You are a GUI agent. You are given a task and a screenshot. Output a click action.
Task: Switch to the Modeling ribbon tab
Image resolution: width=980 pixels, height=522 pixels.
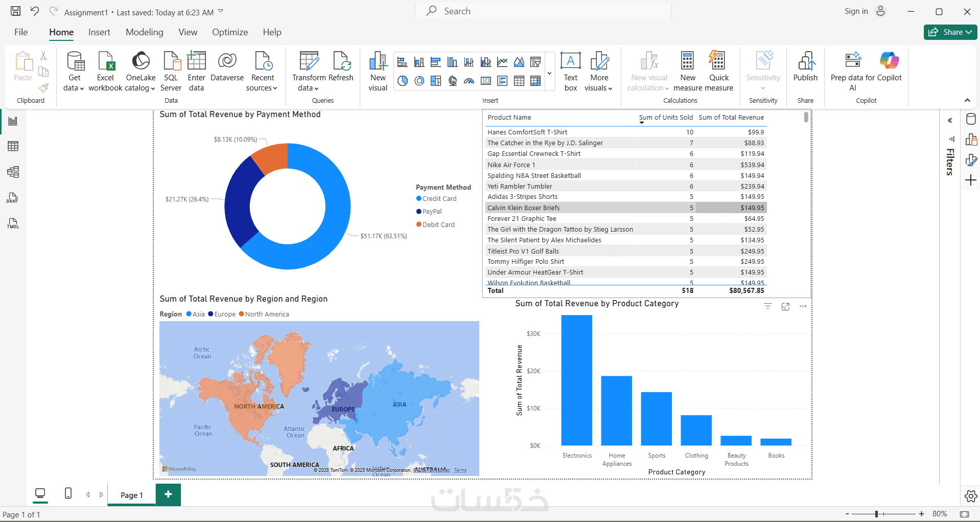coord(145,32)
